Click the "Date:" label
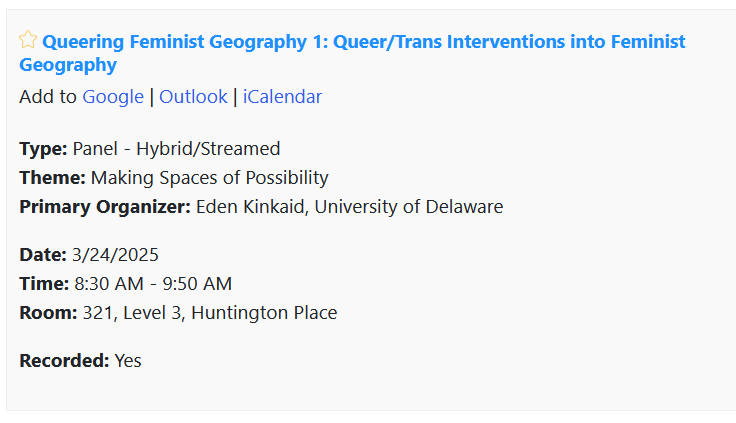This screenshot has width=736, height=423. tap(43, 255)
